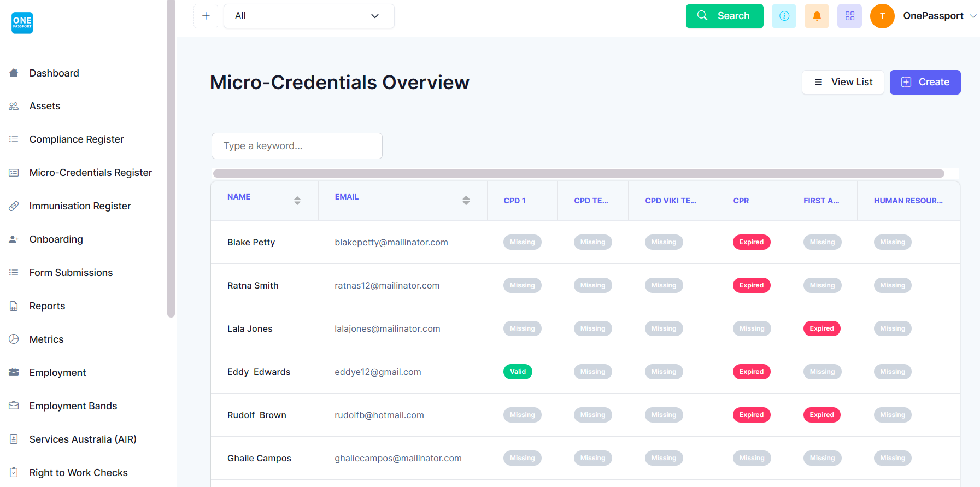
Task: Click the orange T user avatar
Action: [x=882, y=16]
